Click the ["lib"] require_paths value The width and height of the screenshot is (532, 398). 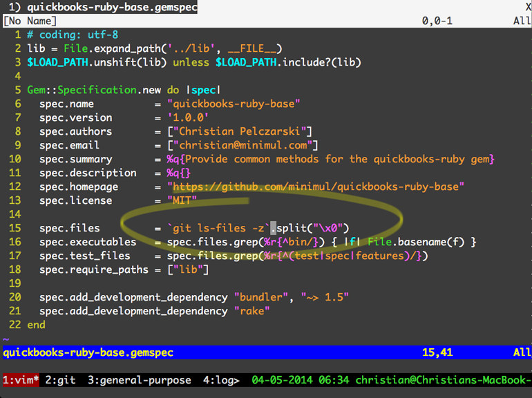click(x=188, y=269)
